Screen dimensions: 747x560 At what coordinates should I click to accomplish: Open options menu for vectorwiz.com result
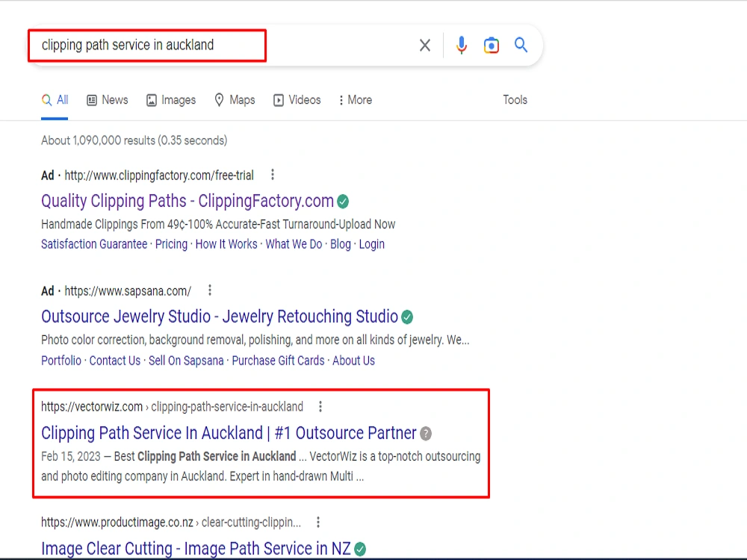tap(320, 406)
